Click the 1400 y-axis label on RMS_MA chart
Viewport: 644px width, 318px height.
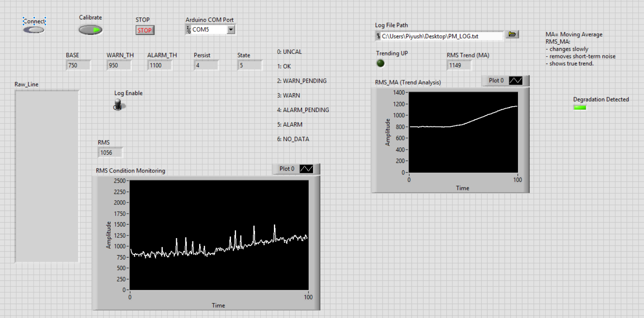click(x=398, y=92)
